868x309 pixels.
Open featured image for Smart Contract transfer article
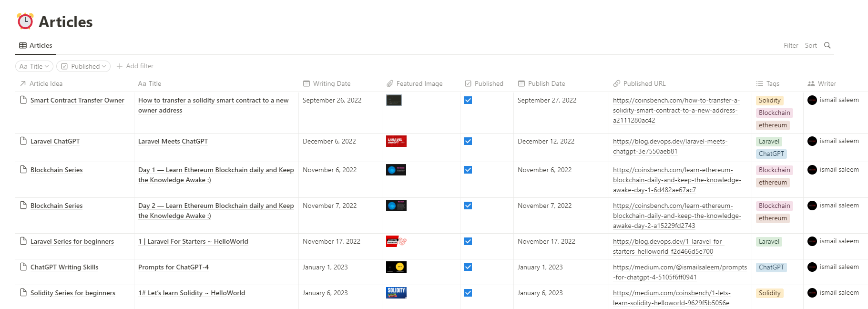point(394,100)
